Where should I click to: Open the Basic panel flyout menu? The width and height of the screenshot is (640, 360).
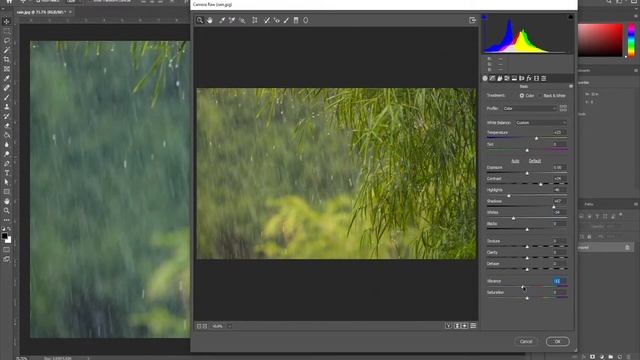[x=571, y=86]
